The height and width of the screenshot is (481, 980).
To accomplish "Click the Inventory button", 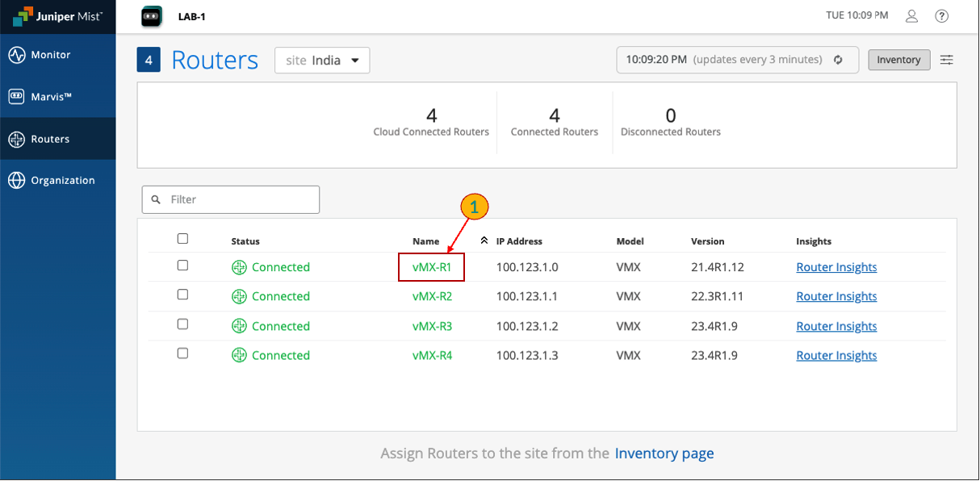I will (898, 60).
